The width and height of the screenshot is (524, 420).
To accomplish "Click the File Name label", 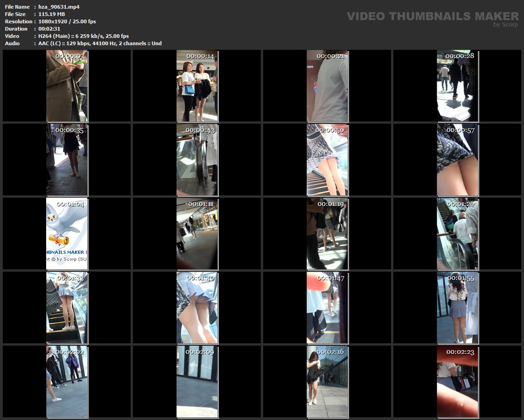I will tap(17, 7).
